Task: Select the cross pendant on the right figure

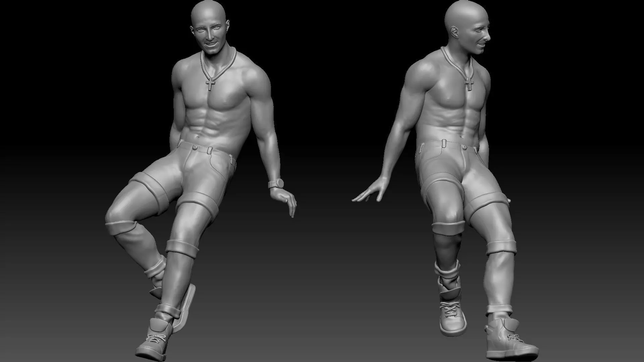Action: coord(469,83)
